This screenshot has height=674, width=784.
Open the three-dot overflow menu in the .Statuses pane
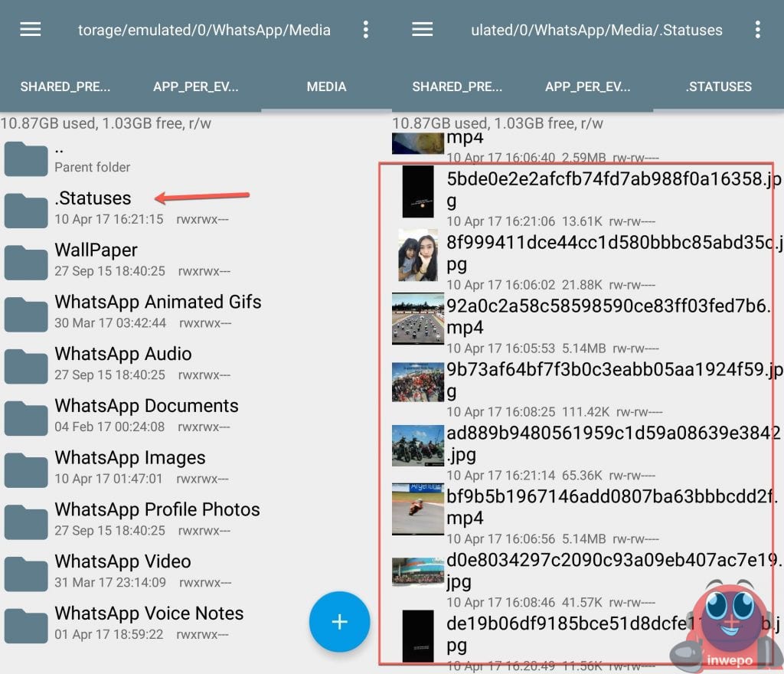pos(757,30)
